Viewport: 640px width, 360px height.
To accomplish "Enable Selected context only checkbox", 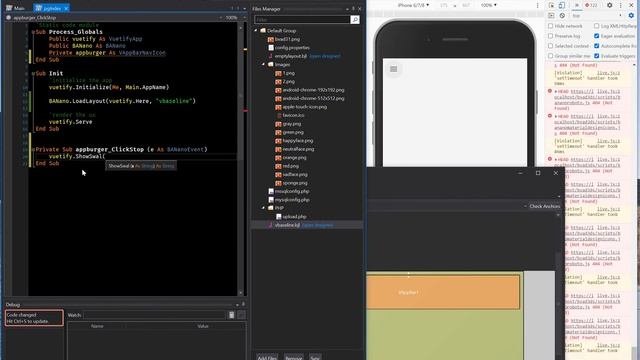I will [x=551, y=46].
